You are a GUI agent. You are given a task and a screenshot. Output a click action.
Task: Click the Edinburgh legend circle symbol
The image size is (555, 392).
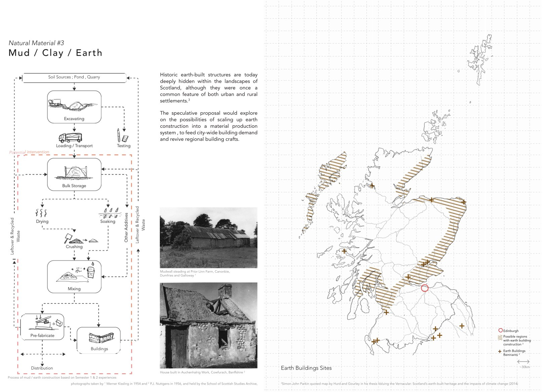(500, 330)
